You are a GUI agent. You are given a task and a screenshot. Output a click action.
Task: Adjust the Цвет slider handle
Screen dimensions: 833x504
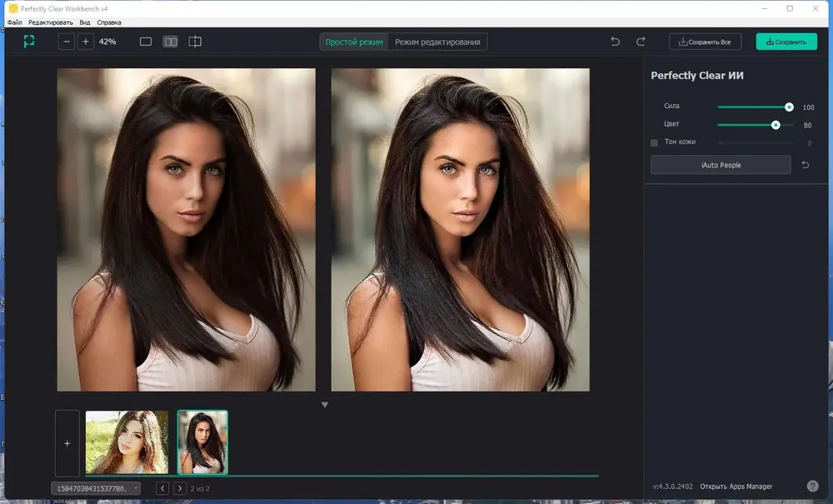776,125
